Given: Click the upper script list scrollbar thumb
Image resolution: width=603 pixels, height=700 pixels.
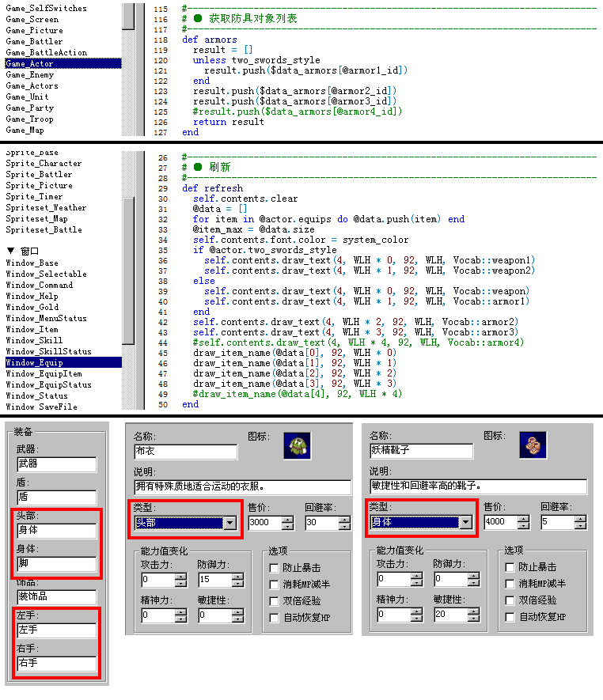Looking at the screenshot, I should pos(128,16).
